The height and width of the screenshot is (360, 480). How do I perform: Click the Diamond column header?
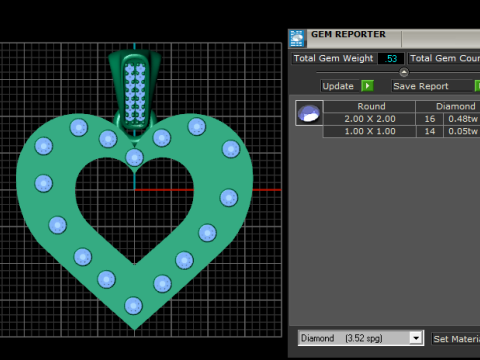point(448,106)
